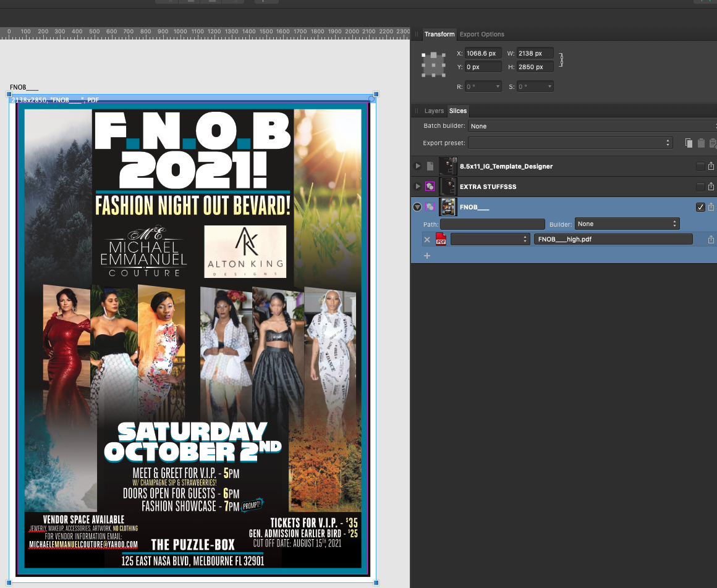Click the slice's top-left corner handle
Image resolution: width=717 pixels, height=588 pixels.
(9, 94)
